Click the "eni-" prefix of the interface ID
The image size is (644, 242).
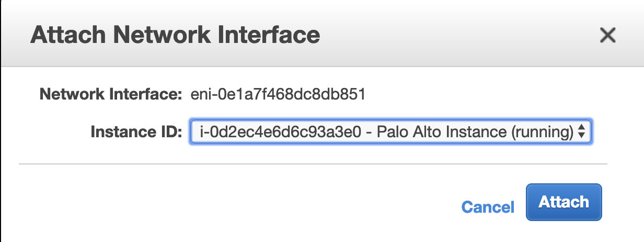tap(200, 95)
